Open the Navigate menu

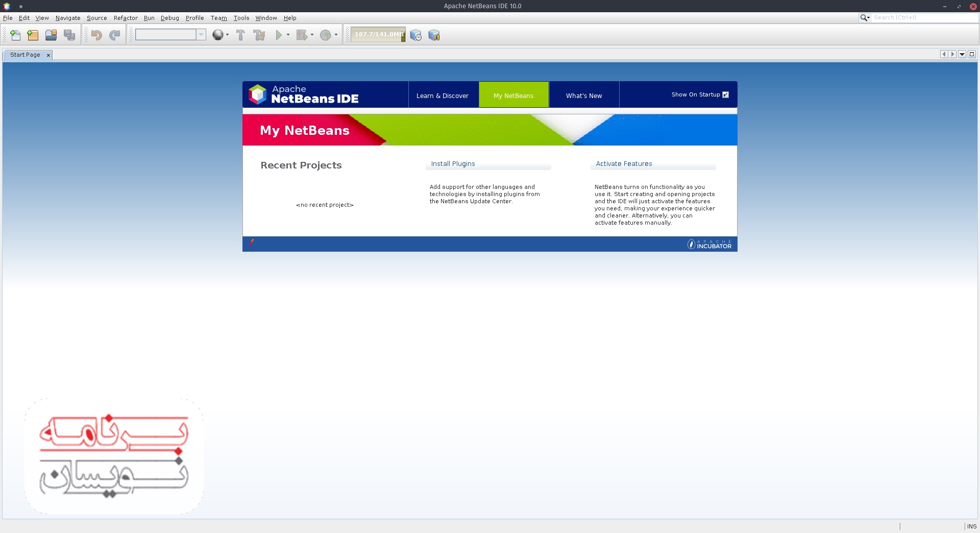68,18
